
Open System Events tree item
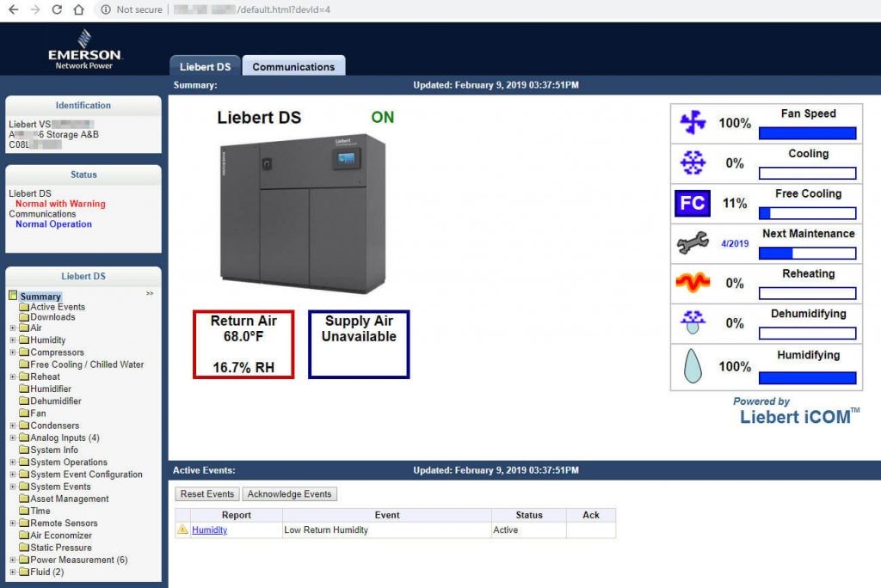pos(60,487)
